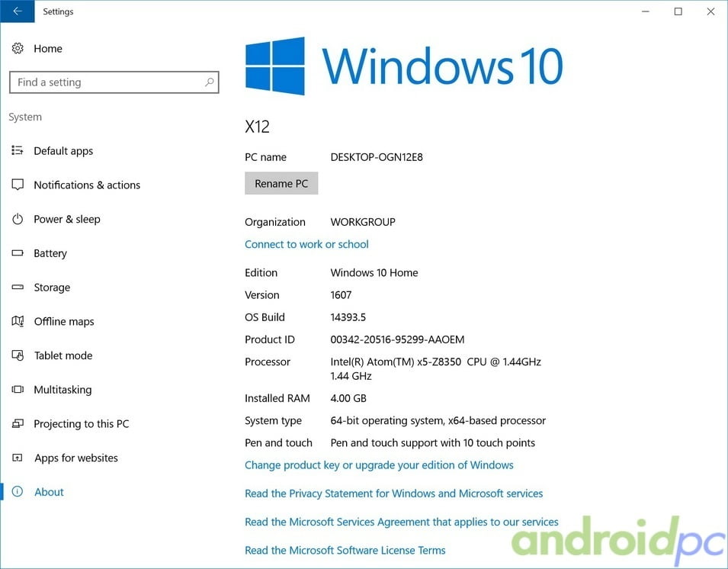Open Microsoft Software License Terms link
Image resolution: width=728 pixels, height=569 pixels.
pos(345,551)
